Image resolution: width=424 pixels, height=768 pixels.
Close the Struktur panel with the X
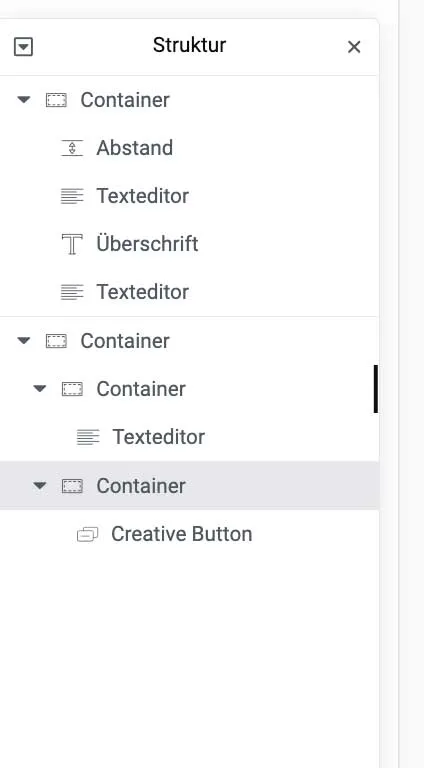tap(354, 47)
